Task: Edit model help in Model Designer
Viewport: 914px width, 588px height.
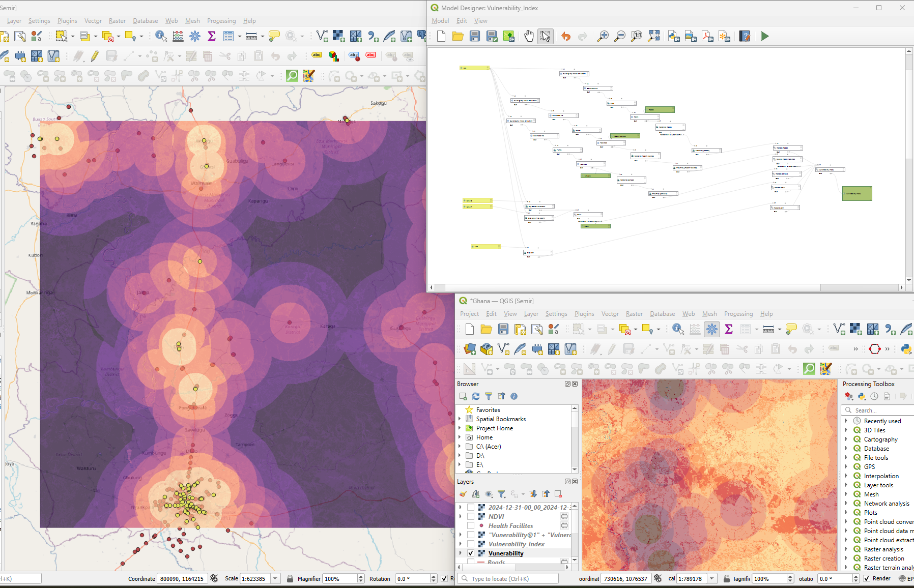Action: [x=745, y=36]
